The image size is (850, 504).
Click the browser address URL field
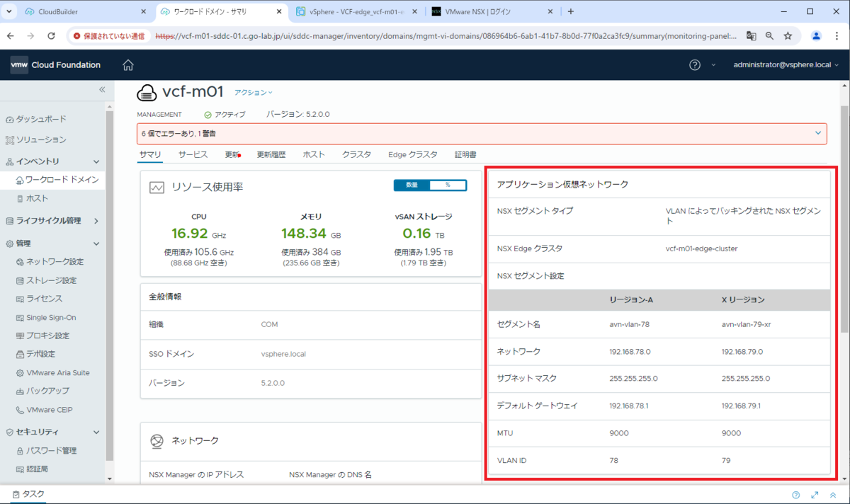(x=446, y=35)
